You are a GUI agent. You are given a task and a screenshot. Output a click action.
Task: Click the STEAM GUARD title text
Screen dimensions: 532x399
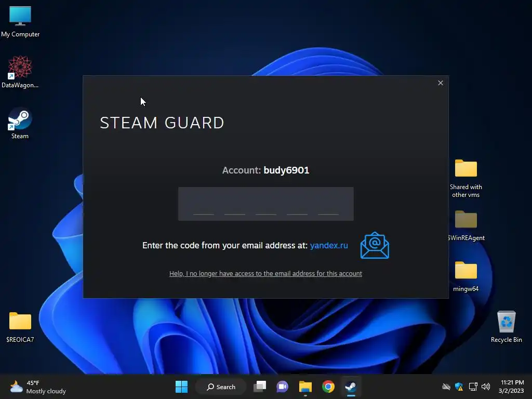click(162, 123)
